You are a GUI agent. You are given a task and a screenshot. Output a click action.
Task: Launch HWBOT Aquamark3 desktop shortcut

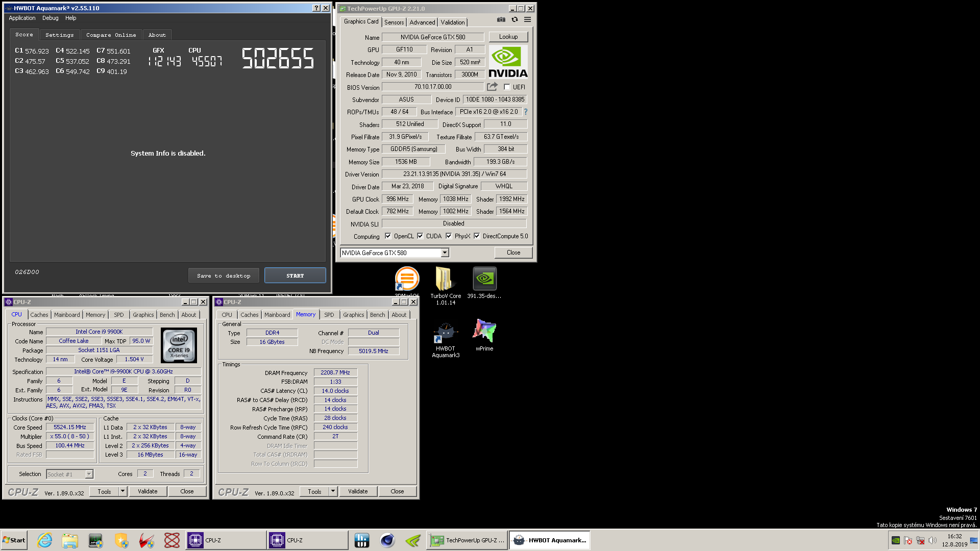[446, 340]
